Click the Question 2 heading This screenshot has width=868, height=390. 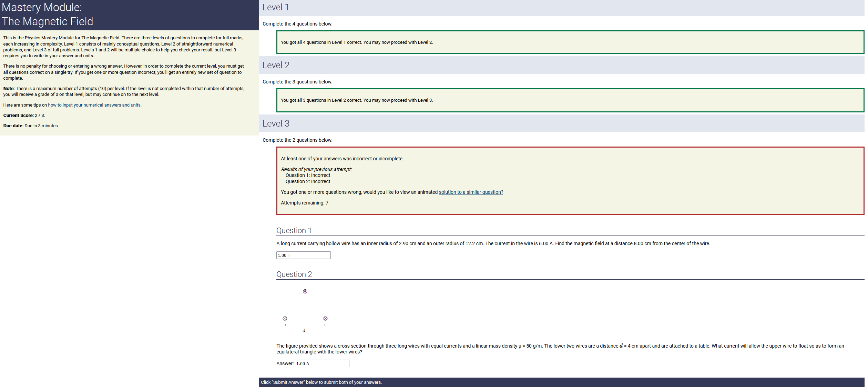pyautogui.click(x=295, y=275)
